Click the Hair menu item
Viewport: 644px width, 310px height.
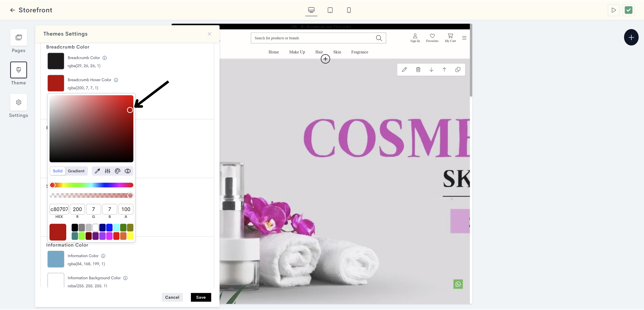tap(319, 52)
